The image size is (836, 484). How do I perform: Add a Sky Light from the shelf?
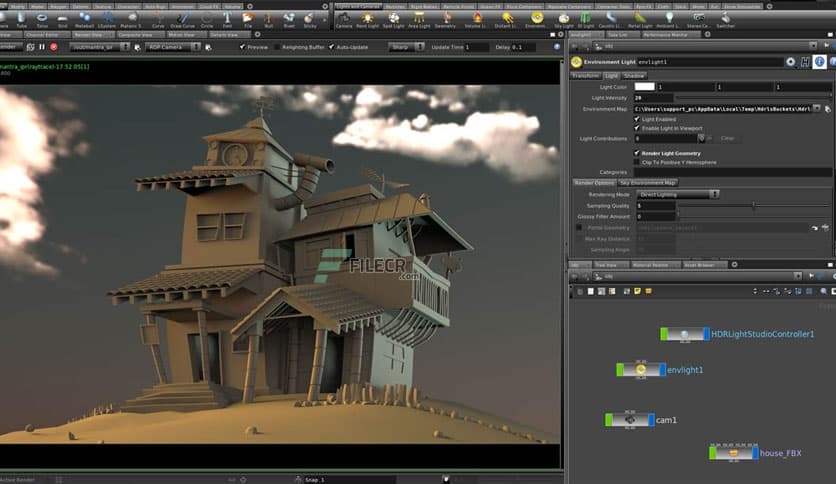pos(564,20)
